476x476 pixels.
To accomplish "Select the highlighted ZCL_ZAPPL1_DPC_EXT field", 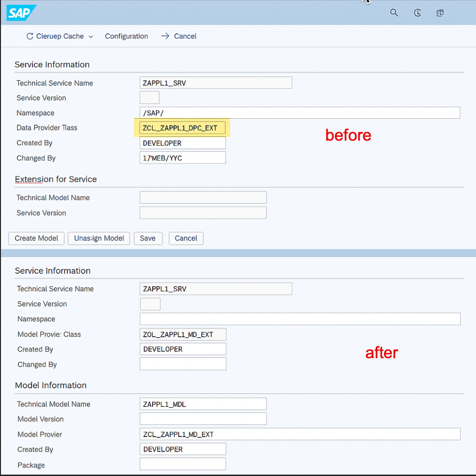I will tap(183, 128).
